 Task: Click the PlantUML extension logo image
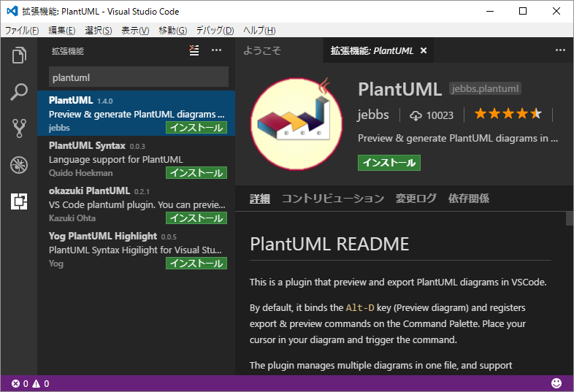pyautogui.click(x=296, y=123)
